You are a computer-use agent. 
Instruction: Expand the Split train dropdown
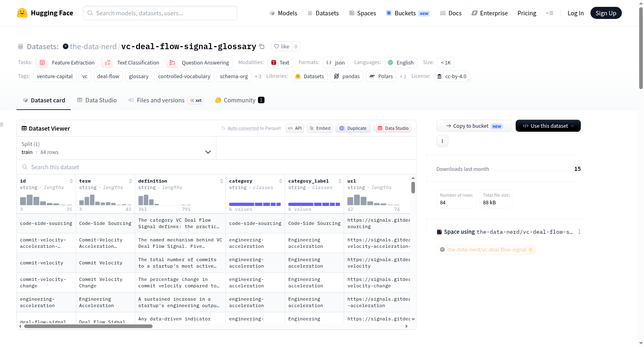[x=116, y=148]
